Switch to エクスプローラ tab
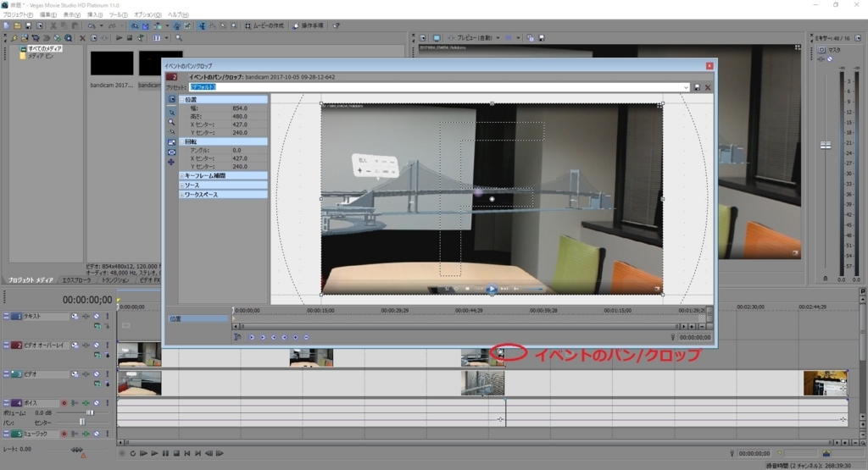The image size is (868, 470). click(76, 280)
